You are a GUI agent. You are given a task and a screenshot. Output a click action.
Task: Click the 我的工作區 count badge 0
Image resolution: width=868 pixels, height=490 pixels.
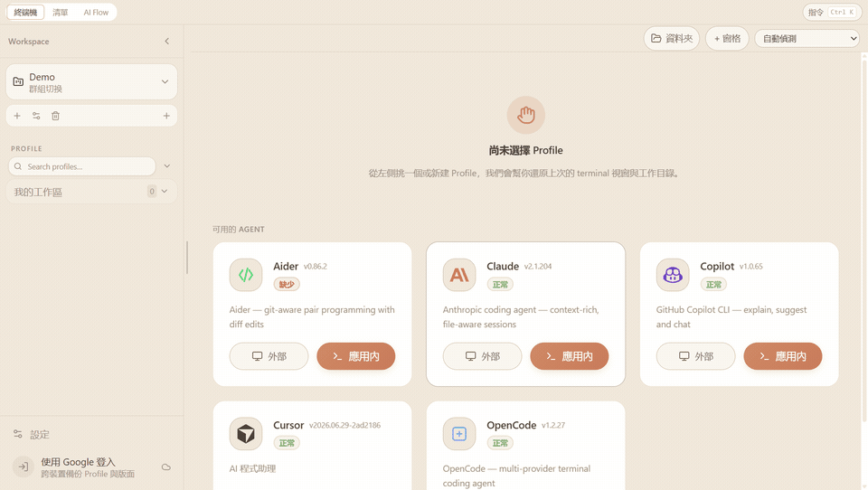click(x=152, y=192)
